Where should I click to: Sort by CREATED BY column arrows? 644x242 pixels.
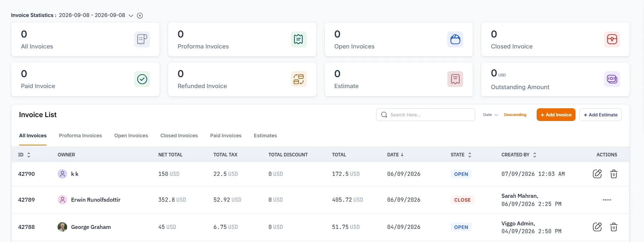pos(535,155)
